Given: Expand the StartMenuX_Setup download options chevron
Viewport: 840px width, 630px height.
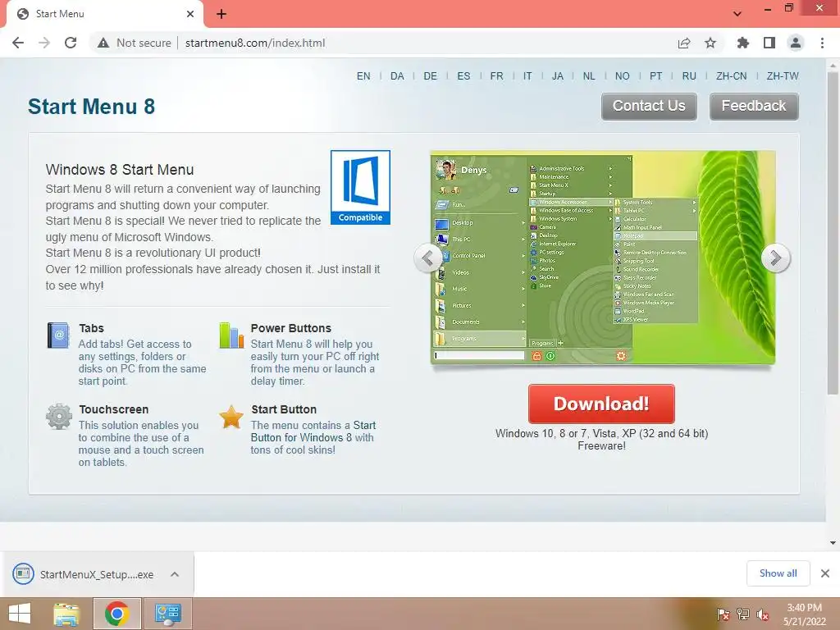Looking at the screenshot, I should (x=175, y=574).
